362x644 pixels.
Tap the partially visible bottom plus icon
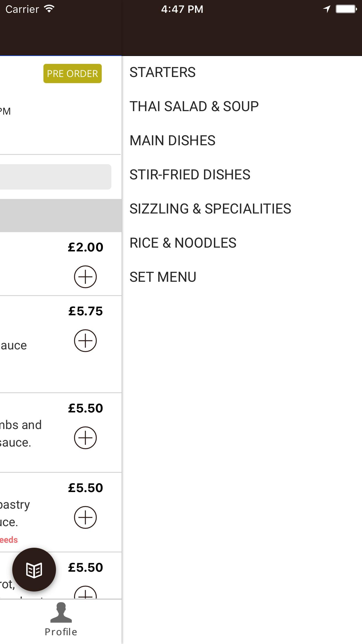tap(85, 593)
